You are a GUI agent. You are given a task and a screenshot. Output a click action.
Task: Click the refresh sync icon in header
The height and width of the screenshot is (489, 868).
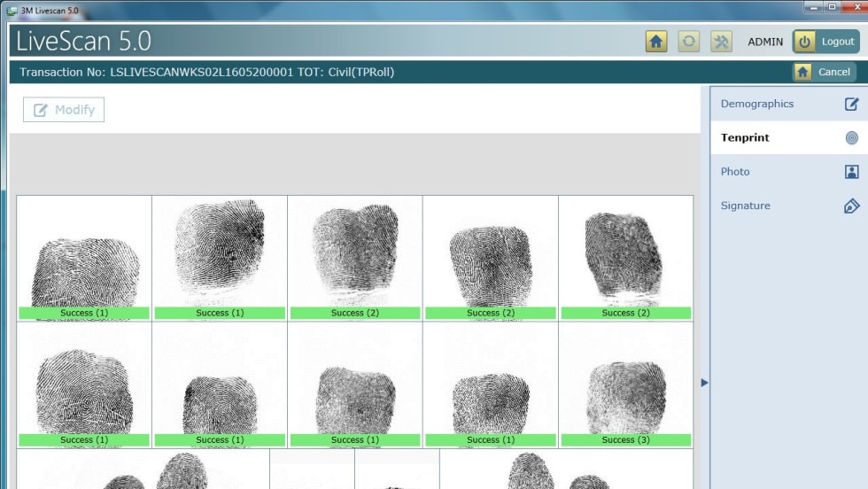688,42
